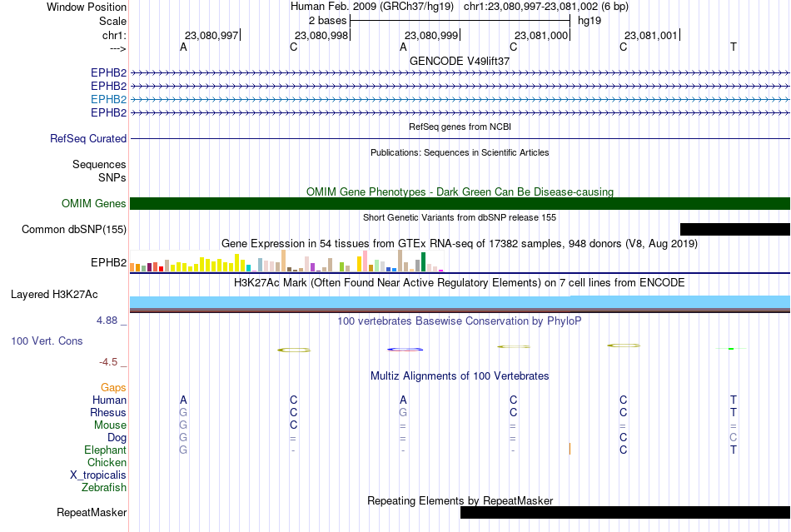Click the chr1: ruler label

tap(114, 35)
